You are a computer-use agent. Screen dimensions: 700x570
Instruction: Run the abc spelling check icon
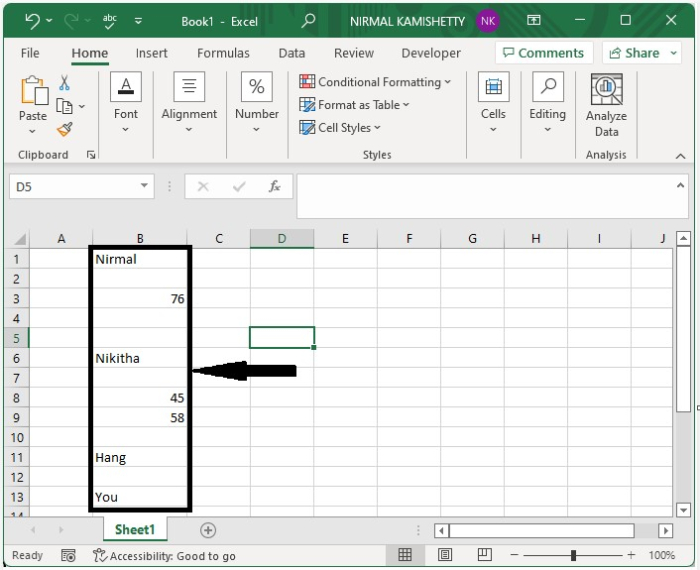pyautogui.click(x=109, y=21)
